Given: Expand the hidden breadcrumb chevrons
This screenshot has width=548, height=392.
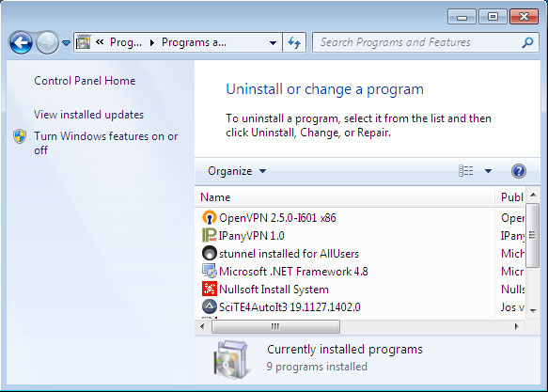Looking at the screenshot, I should 100,42.
